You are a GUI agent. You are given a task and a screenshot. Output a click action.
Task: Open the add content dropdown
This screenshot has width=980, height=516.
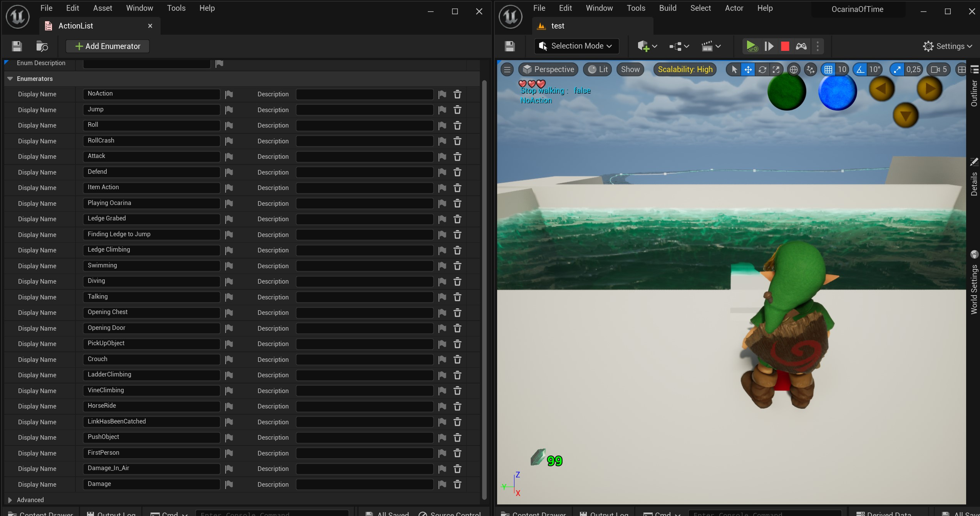click(647, 46)
